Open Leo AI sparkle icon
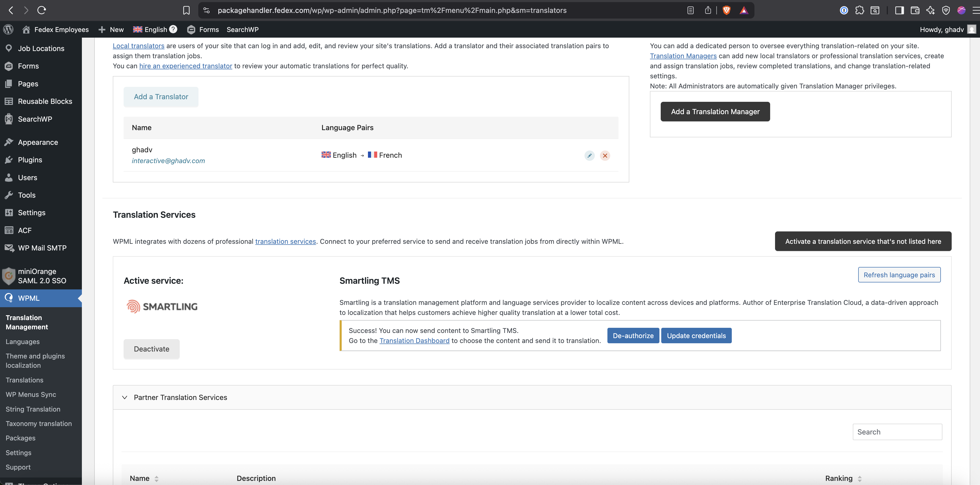This screenshot has height=485, width=980. pos(931,10)
